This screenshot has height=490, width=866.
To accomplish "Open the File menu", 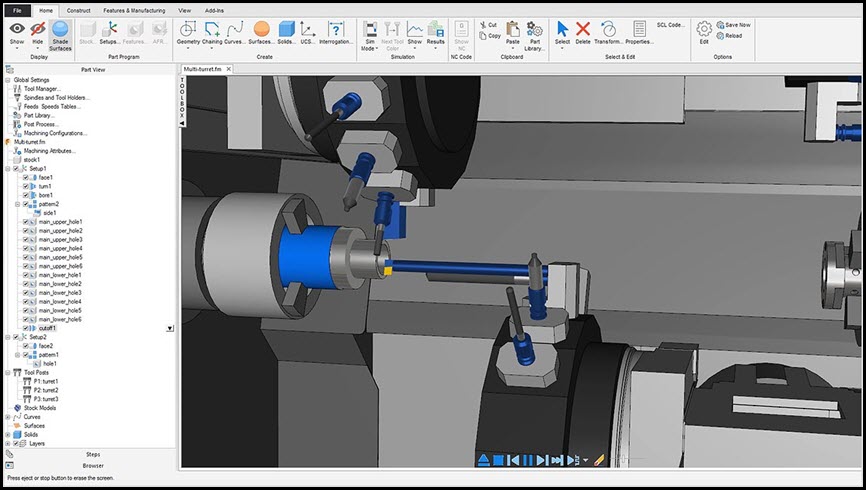I will pos(17,10).
